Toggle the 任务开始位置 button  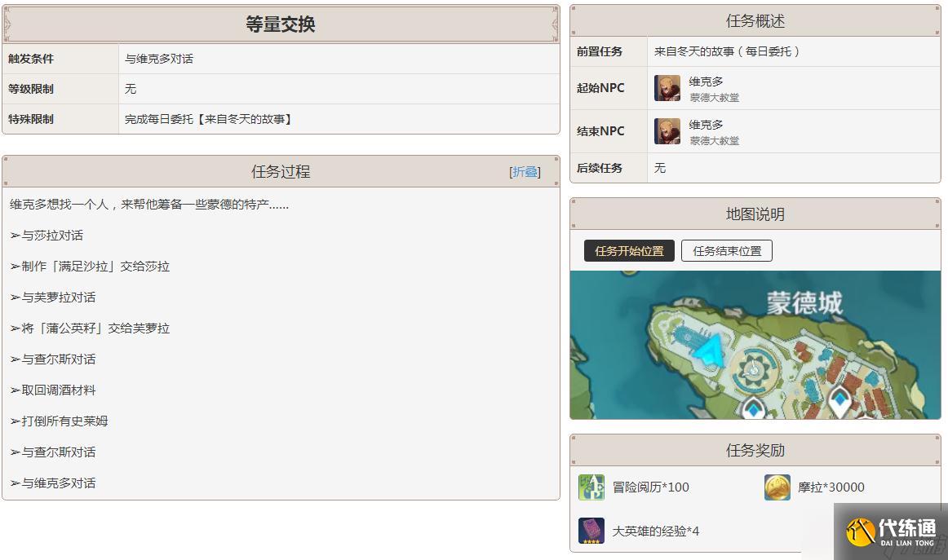click(x=628, y=251)
